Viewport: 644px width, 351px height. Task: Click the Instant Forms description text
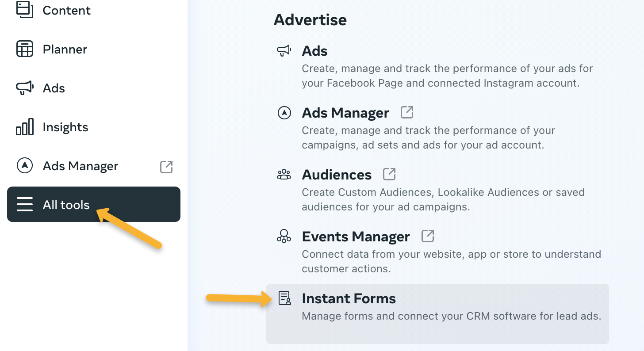coord(451,316)
